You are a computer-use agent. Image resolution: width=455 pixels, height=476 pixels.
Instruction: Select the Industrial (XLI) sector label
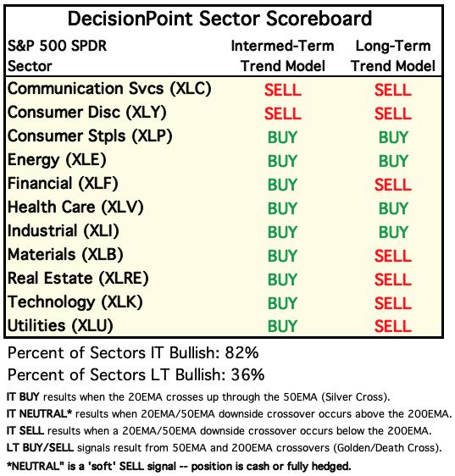point(64,231)
